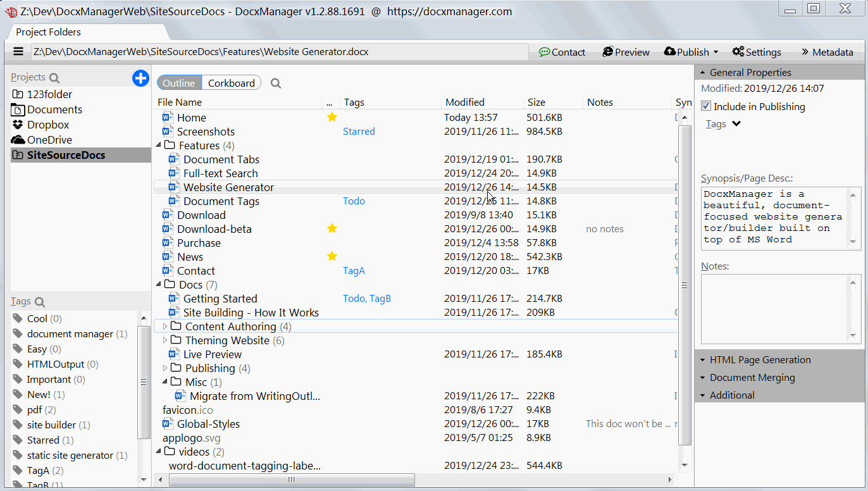The height and width of the screenshot is (491, 868).
Task: Select the SiteSourceDocs project
Action: [x=81, y=155]
